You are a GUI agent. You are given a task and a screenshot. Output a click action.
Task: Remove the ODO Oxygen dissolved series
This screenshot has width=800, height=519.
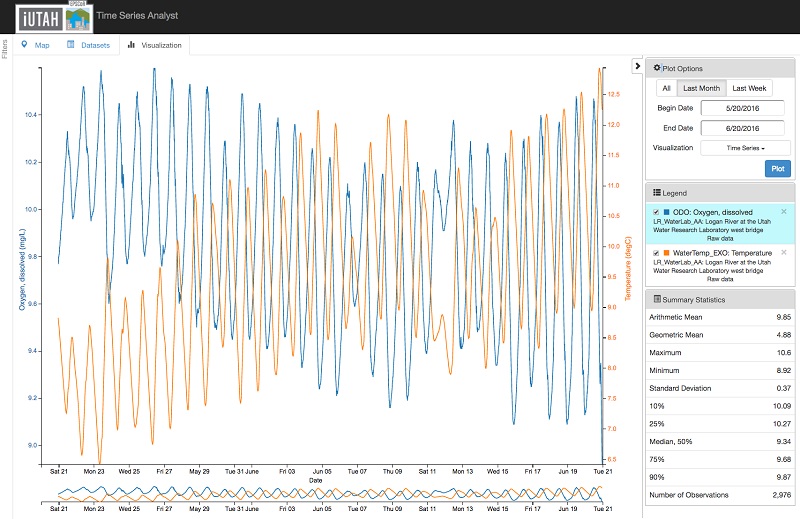pos(784,212)
